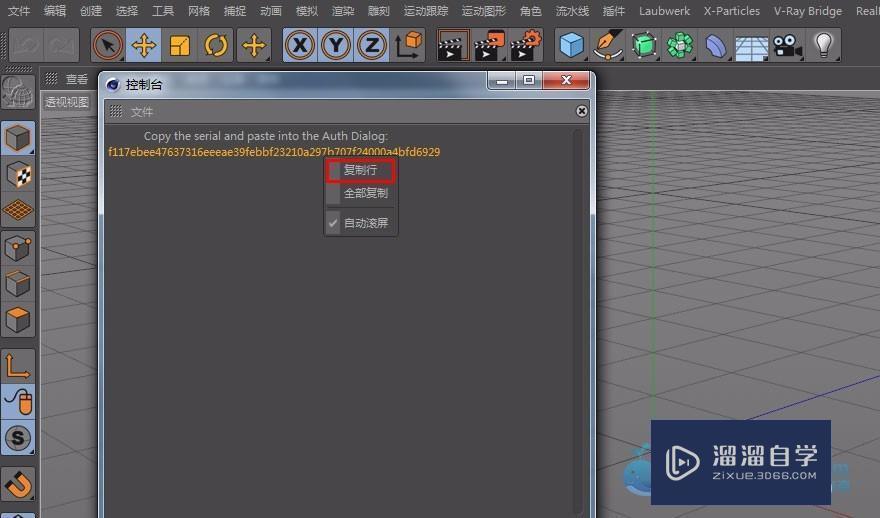The width and height of the screenshot is (880, 518).
Task: Select the Rotate tool
Action: [216, 45]
